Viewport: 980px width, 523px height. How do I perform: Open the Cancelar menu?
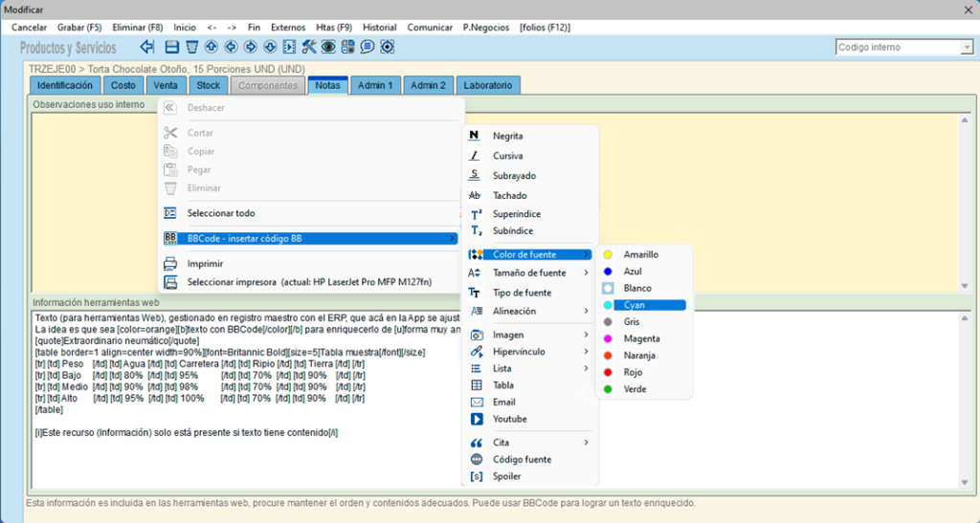(30, 28)
